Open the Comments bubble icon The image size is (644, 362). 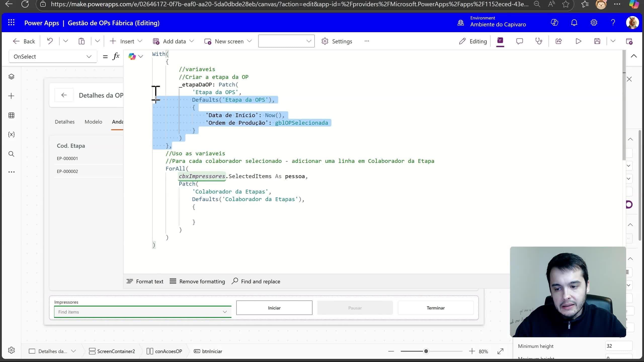pyautogui.click(x=519, y=41)
